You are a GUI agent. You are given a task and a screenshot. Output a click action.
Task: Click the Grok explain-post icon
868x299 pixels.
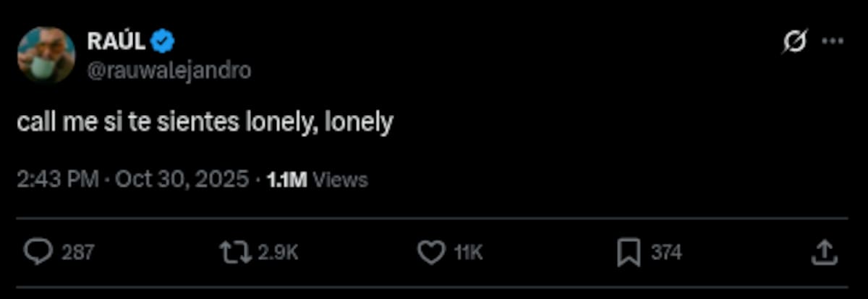793,42
